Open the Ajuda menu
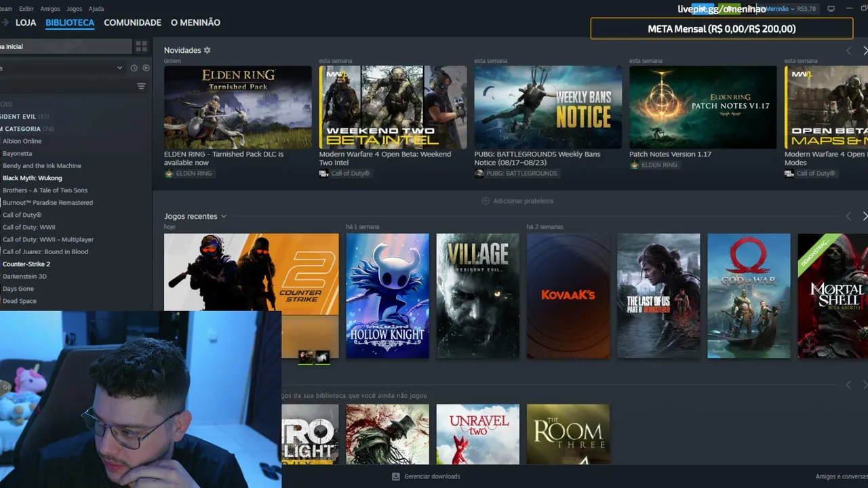This screenshot has width=868, height=488. [x=96, y=9]
